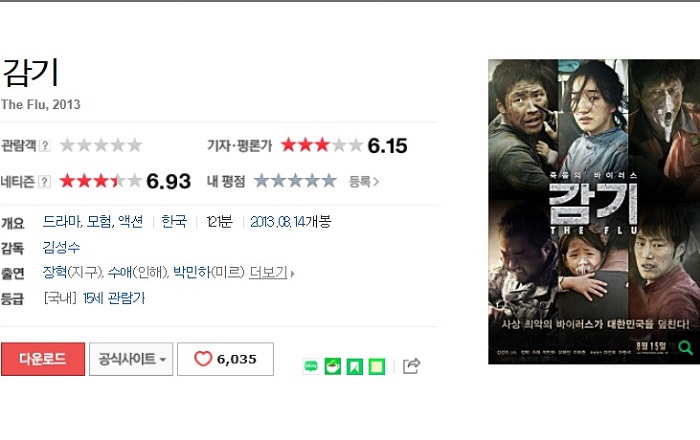Image resolution: width=700 pixels, height=440 pixels.
Task: Open actor 장혁 link
Action: [54, 272]
